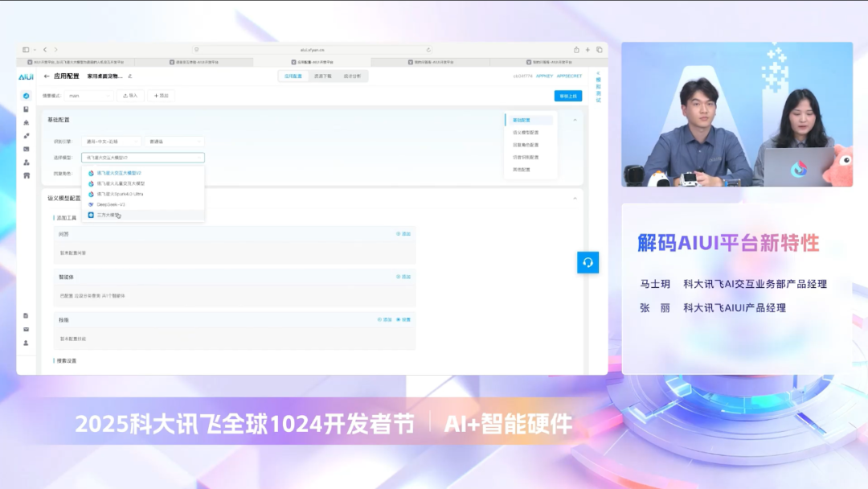Edit the app name with the pencil icon
This screenshot has height=489, width=868.
(x=130, y=76)
